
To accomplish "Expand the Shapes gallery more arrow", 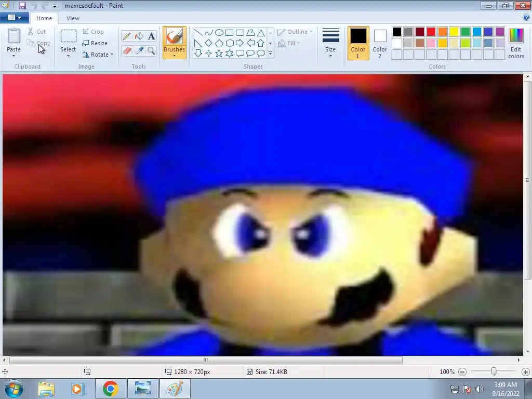I will (x=270, y=54).
